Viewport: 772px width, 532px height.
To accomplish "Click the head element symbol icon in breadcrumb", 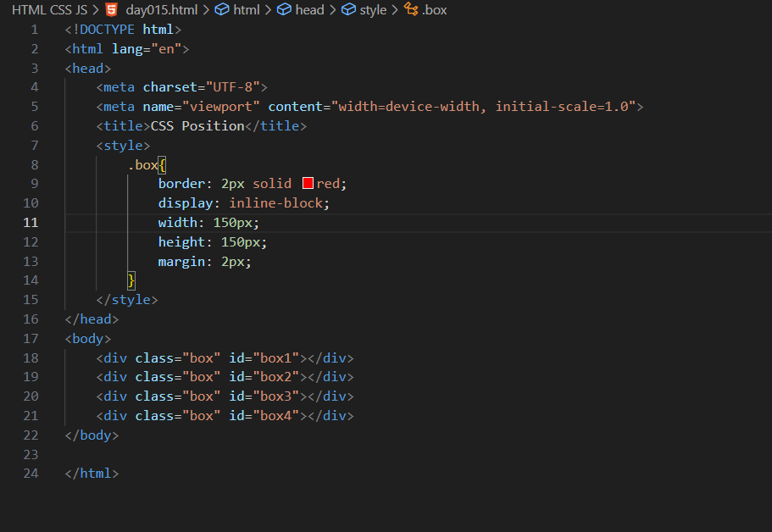I will 284,10.
